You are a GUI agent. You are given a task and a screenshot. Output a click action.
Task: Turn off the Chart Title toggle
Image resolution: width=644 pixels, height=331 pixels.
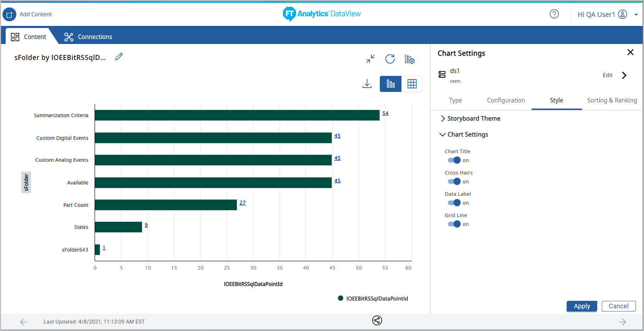click(454, 160)
